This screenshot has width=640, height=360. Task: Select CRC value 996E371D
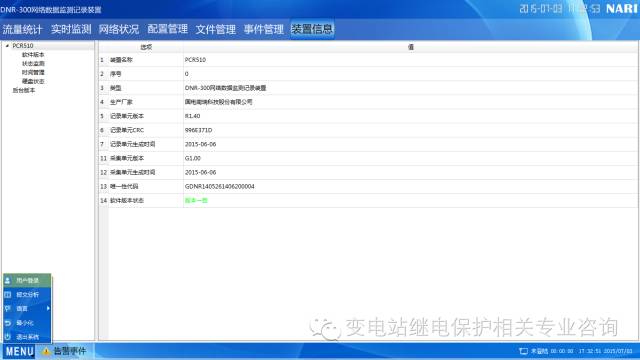point(198,130)
